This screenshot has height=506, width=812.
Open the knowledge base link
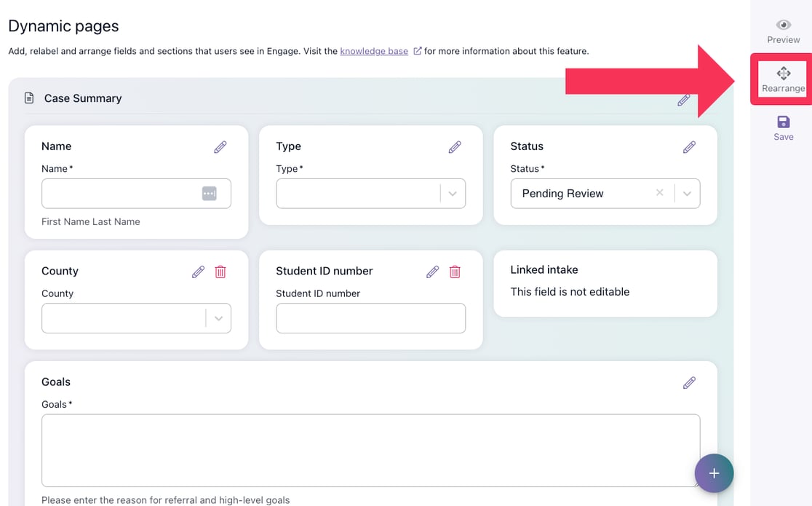pos(374,51)
